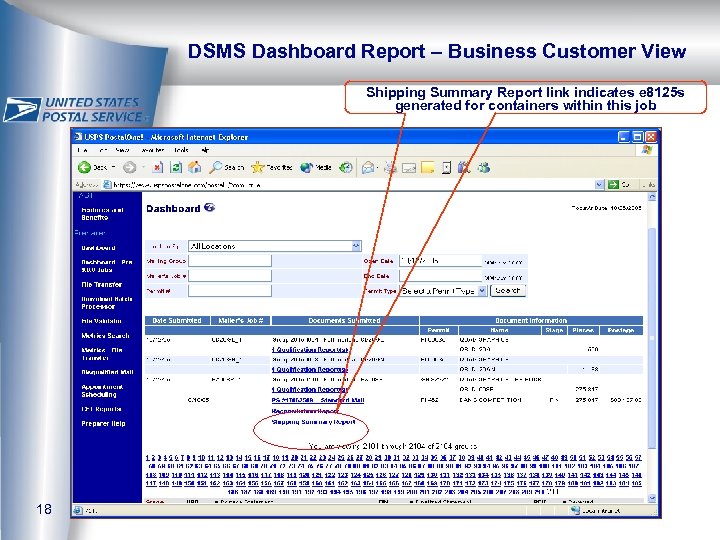Viewport: 720px width, 540px height.
Task: Click the Forward arrow in browser toolbar
Action: click(x=130, y=168)
